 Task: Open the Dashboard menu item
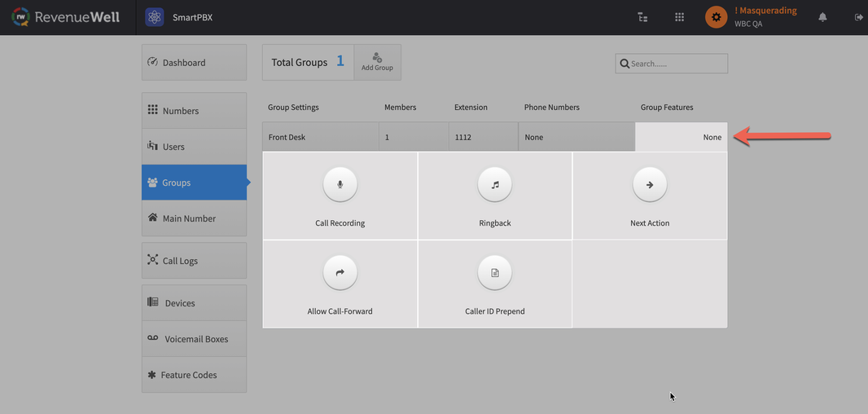pyautogui.click(x=194, y=63)
